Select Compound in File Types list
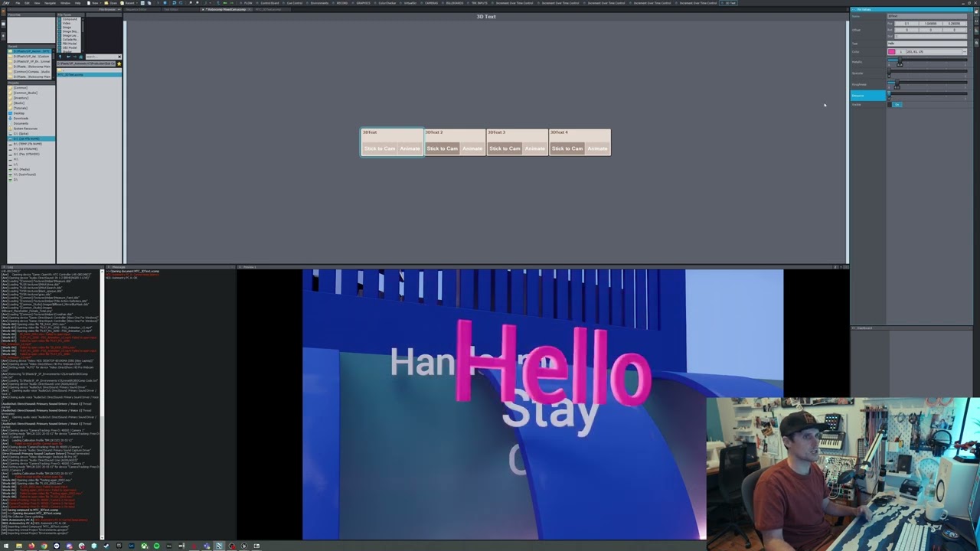 70,19
